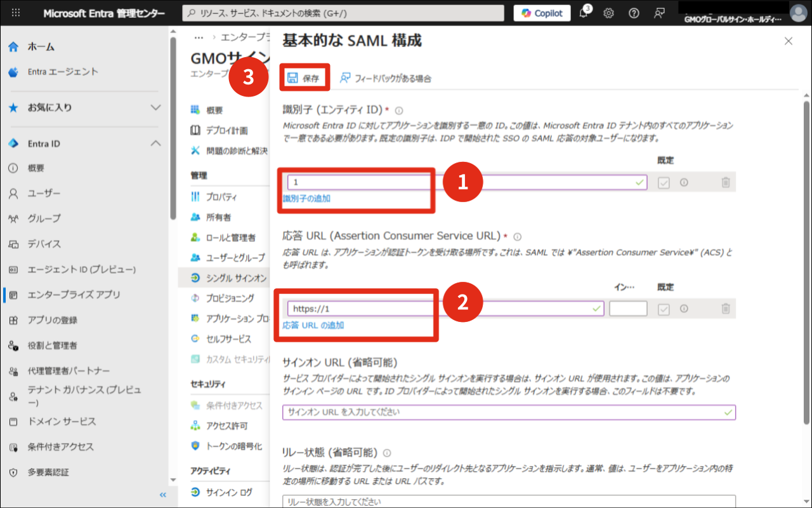Collapse the Entra ID section

(x=84, y=144)
